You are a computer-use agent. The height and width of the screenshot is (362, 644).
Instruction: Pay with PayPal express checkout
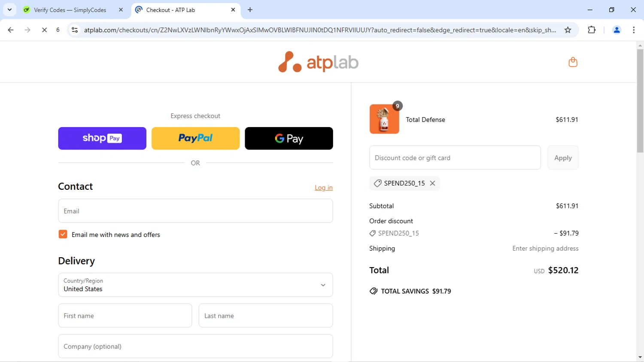point(195,138)
